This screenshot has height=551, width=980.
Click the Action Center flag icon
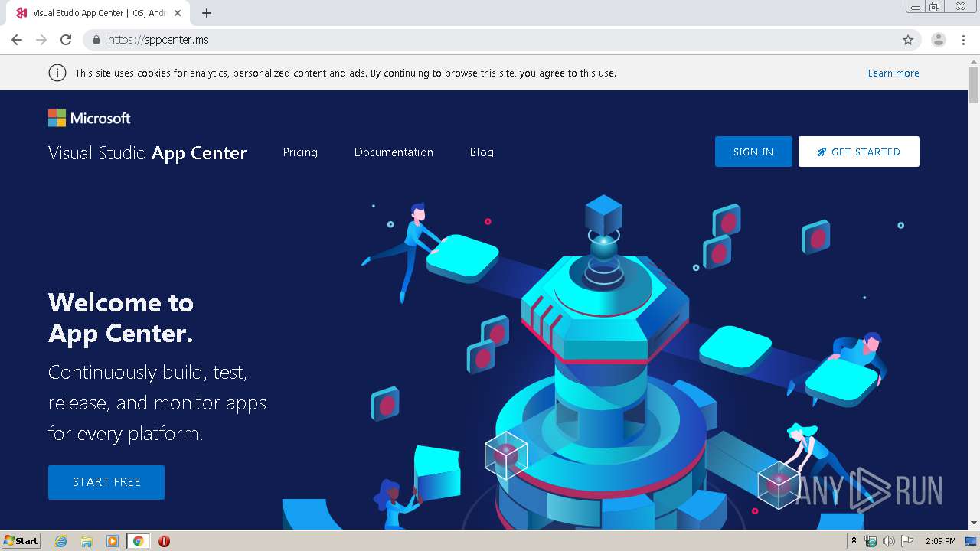[906, 541]
